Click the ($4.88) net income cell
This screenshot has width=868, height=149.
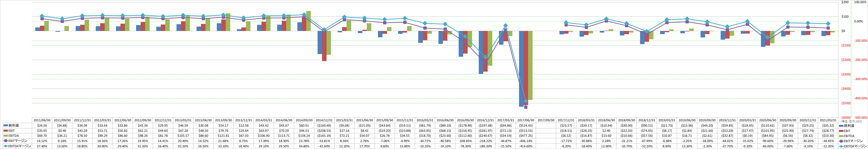pos(62,125)
